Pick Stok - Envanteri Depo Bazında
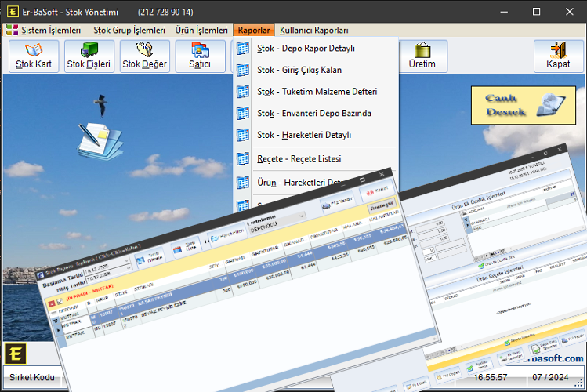The width and height of the screenshot is (587, 392). 313,114
